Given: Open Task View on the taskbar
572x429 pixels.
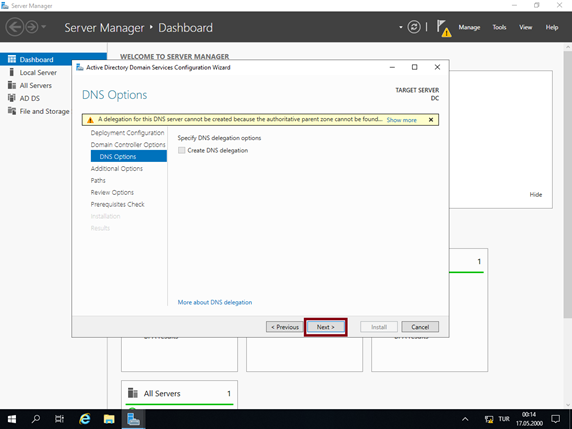Looking at the screenshot, I should point(59,419).
